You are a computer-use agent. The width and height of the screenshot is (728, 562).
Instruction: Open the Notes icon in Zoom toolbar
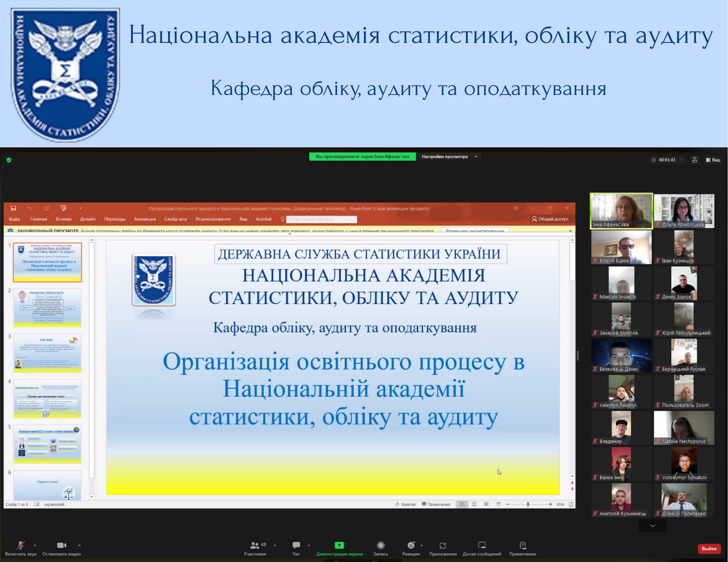[x=523, y=545]
